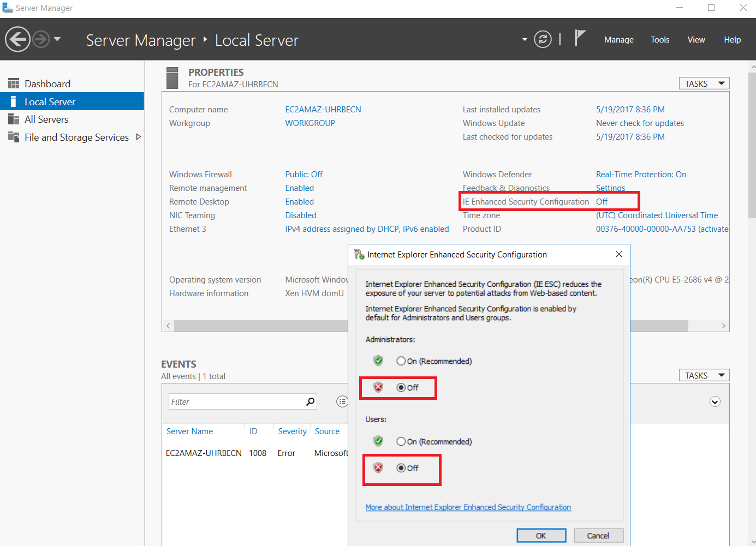This screenshot has height=546, width=756.
Task: Open the Help menu
Action: [x=732, y=40]
